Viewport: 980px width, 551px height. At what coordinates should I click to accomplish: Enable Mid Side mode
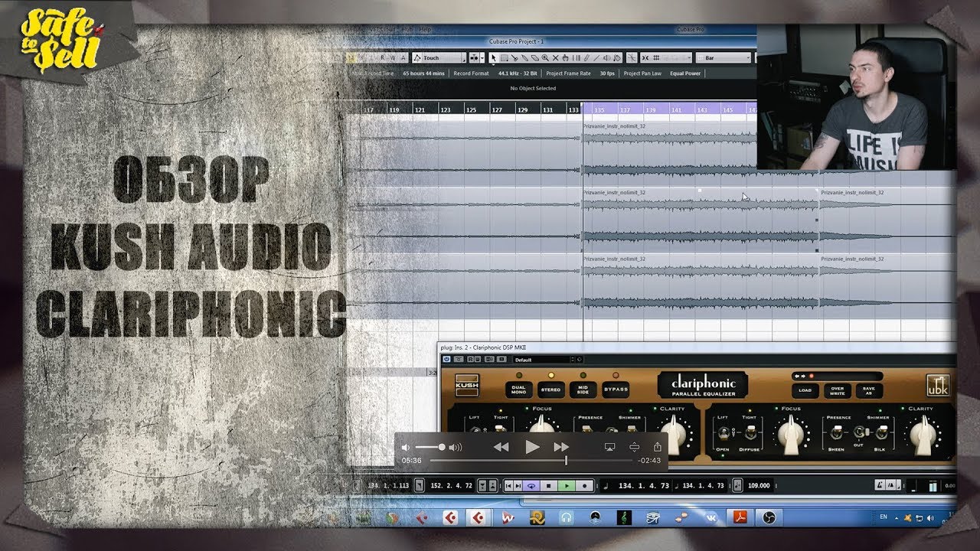click(583, 390)
